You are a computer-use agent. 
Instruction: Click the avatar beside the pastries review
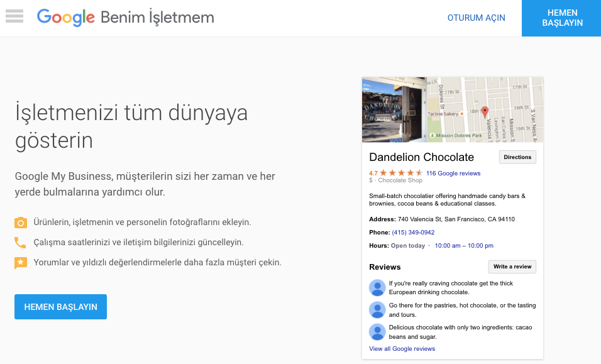377,310
